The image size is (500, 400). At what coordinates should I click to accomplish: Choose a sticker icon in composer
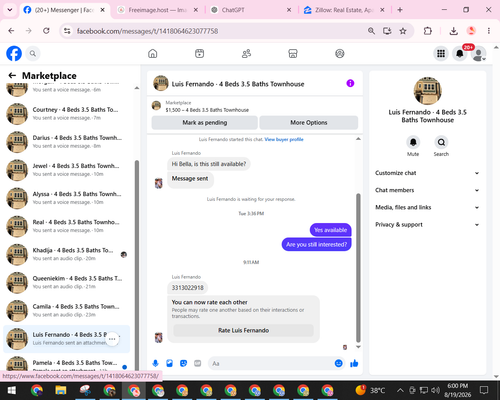(183, 363)
